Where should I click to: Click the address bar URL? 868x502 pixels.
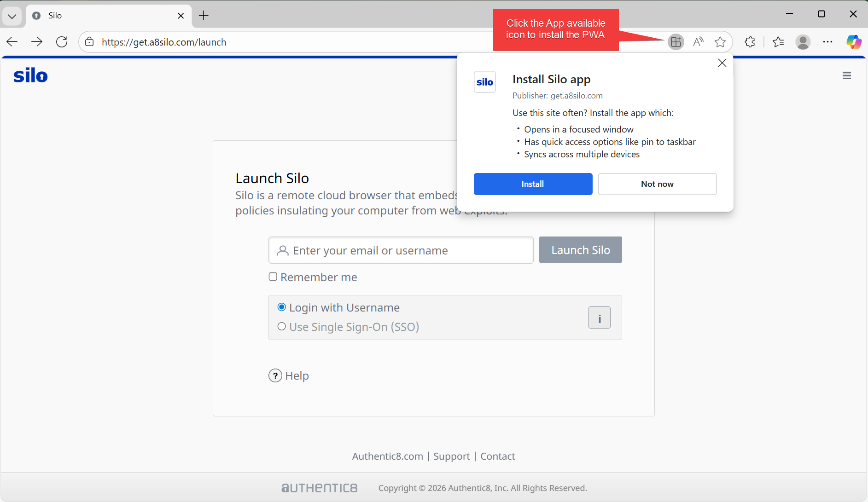tap(164, 42)
